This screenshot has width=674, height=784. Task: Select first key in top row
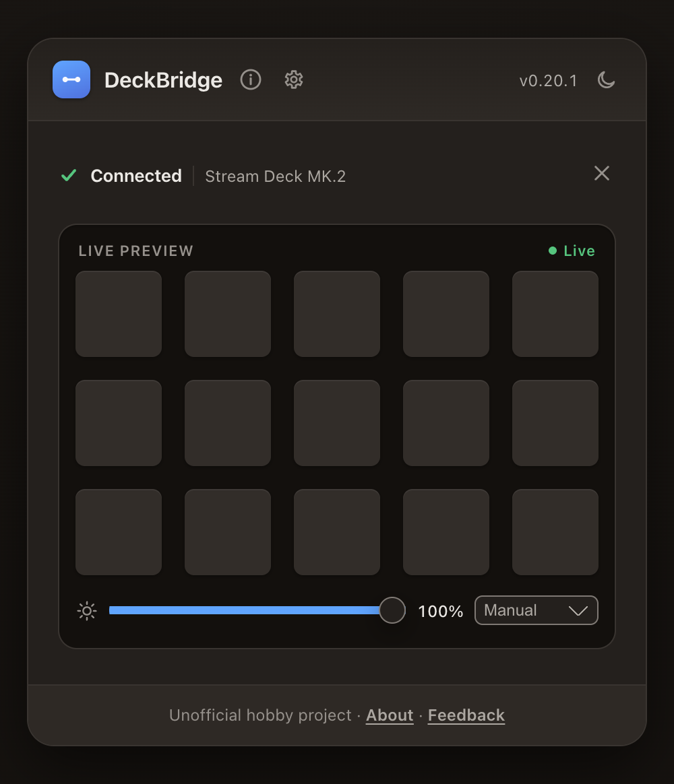(119, 314)
